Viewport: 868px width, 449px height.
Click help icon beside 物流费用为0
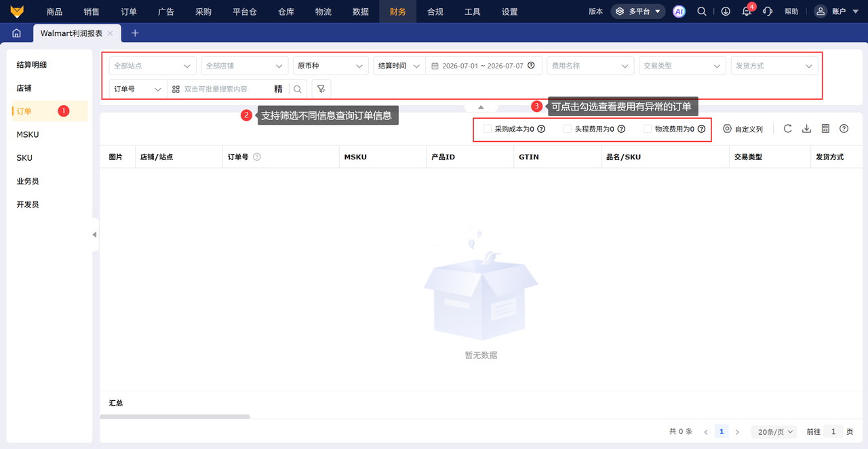pyautogui.click(x=702, y=129)
